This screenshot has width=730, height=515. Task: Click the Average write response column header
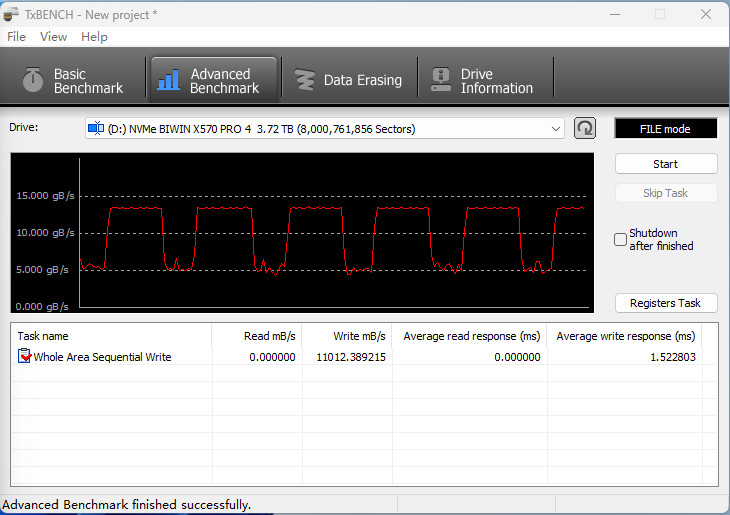(x=625, y=336)
